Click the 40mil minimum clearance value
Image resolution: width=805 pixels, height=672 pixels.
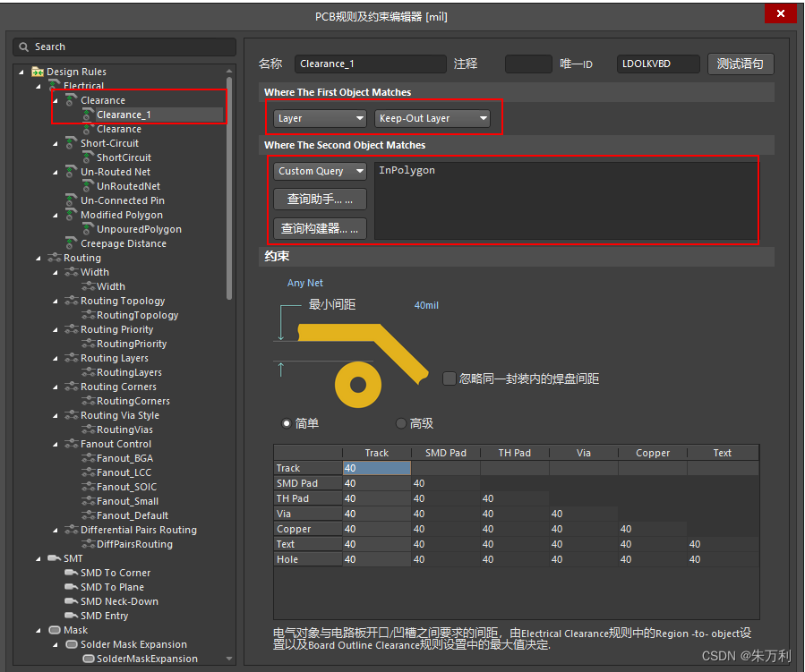click(426, 305)
